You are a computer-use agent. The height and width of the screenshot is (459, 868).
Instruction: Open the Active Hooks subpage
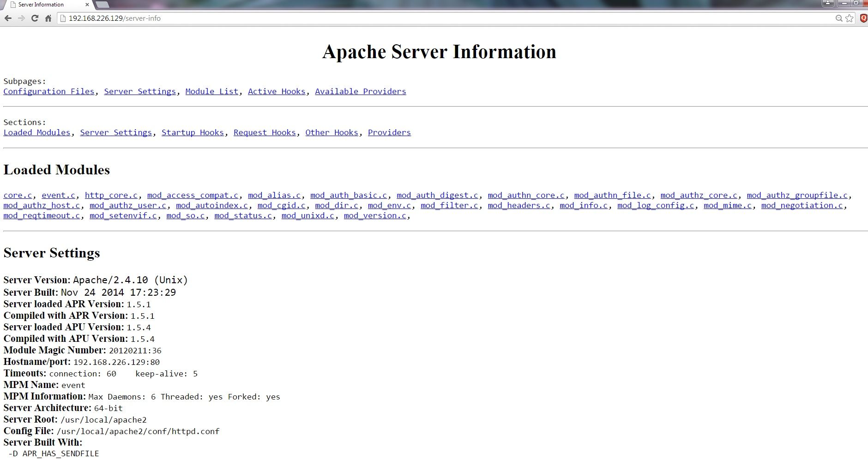[x=277, y=91]
